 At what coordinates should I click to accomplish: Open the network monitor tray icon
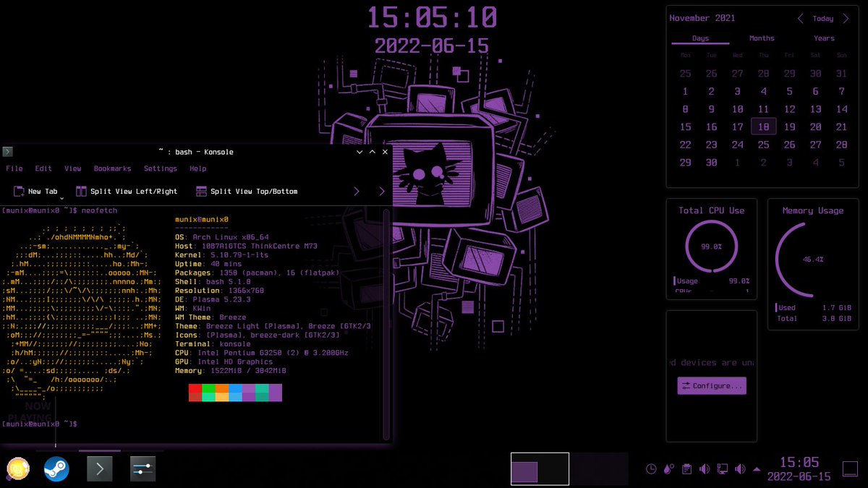click(x=722, y=469)
